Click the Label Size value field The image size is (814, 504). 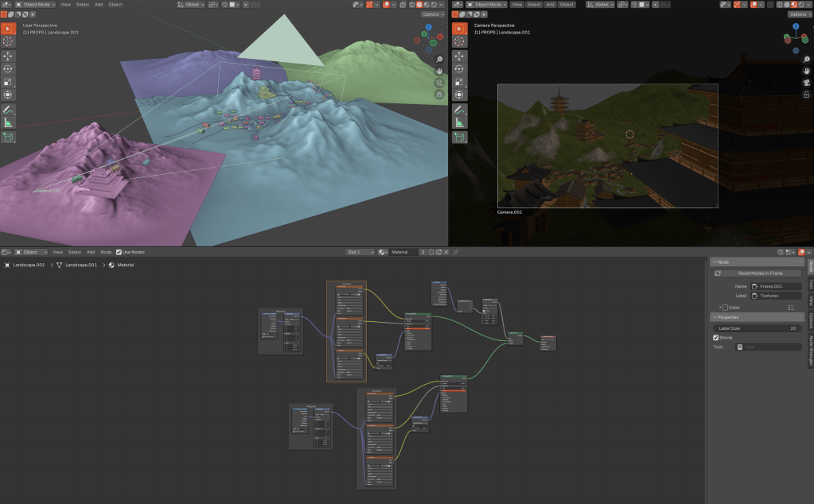point(757,328)
